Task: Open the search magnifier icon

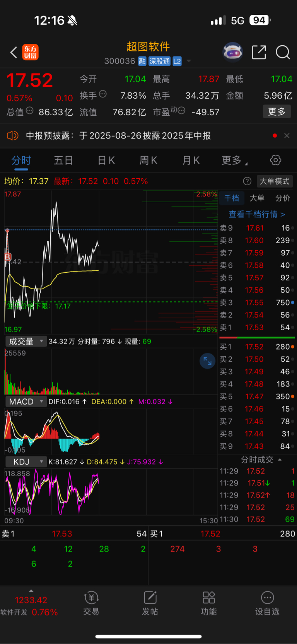Action: click(283, 52)
